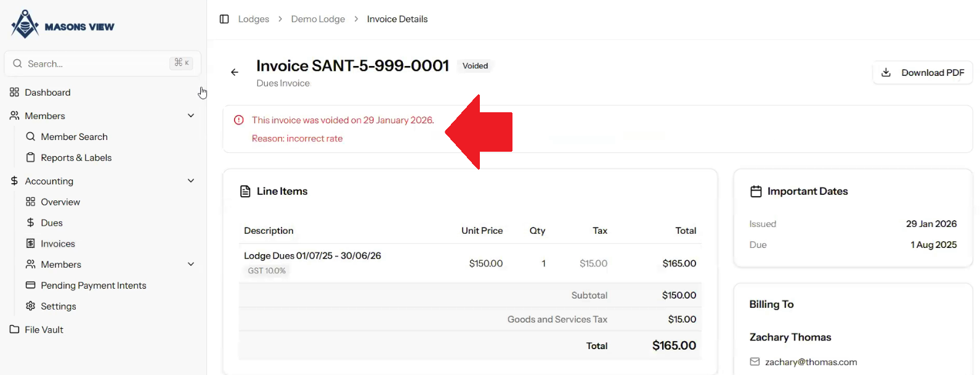
Task: Open Lodges breadcrumb link
Action: point(254,19)
